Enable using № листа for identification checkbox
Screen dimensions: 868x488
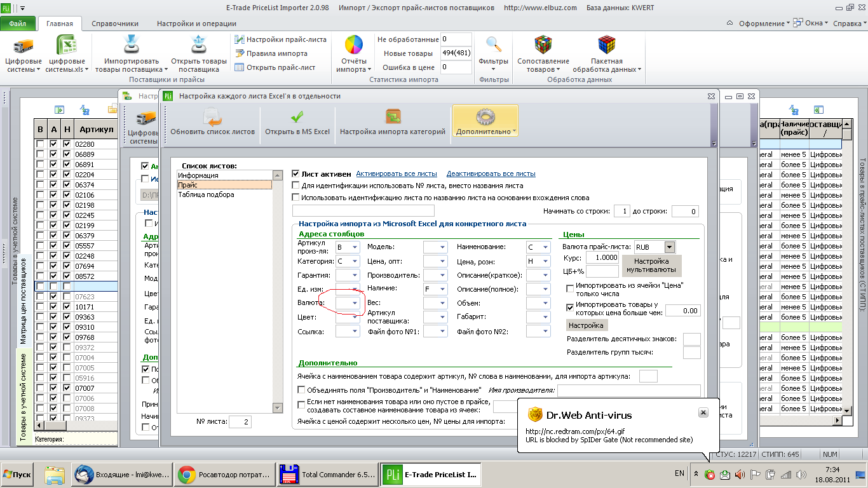(x=295, y=186)
